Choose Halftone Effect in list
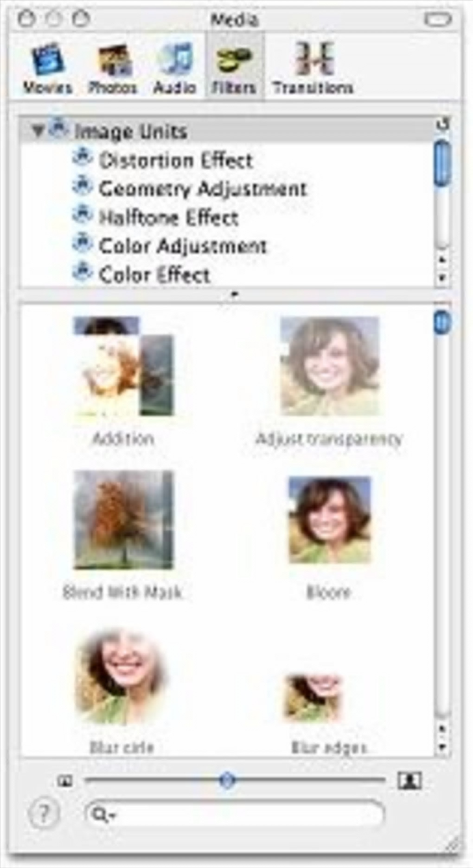 [x=155, y=217]
